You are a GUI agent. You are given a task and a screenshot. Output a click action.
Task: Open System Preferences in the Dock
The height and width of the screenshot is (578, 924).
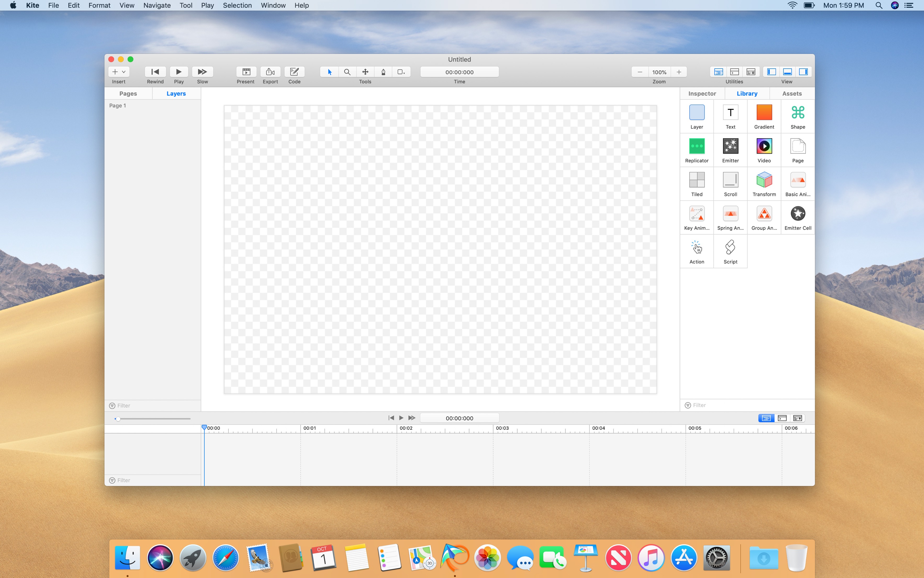716,558
